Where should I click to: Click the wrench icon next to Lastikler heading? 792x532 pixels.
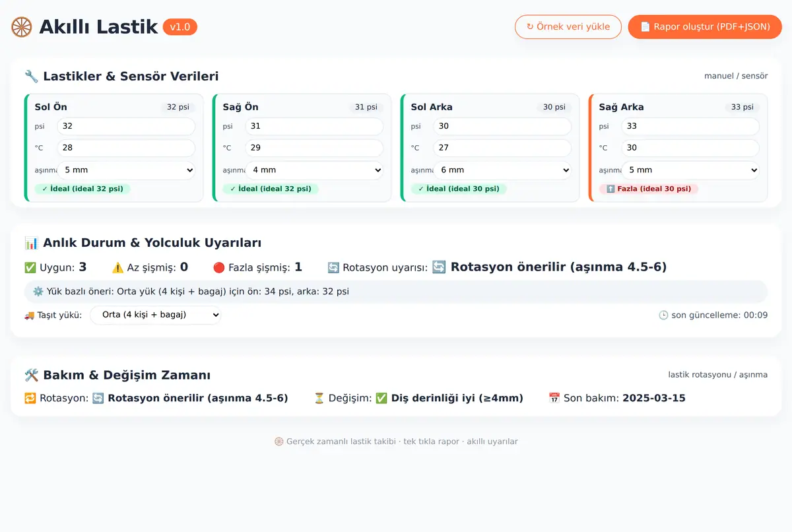click(31, 77)
